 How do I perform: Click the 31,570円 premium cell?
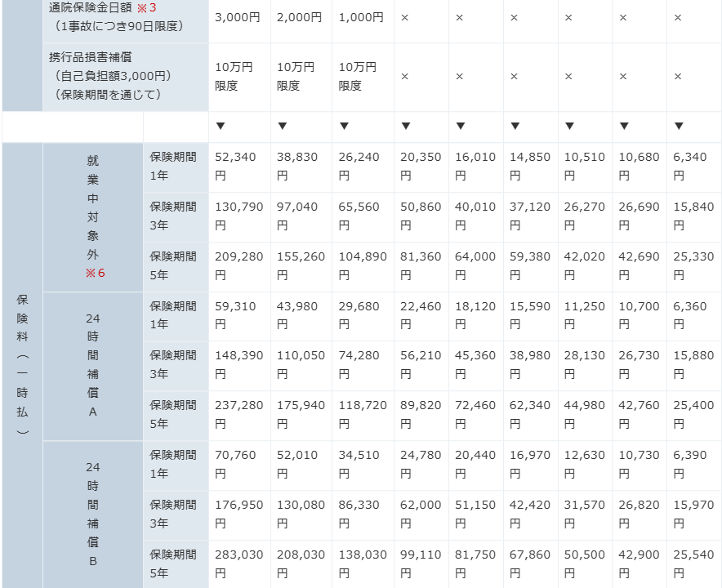(586, 515)
